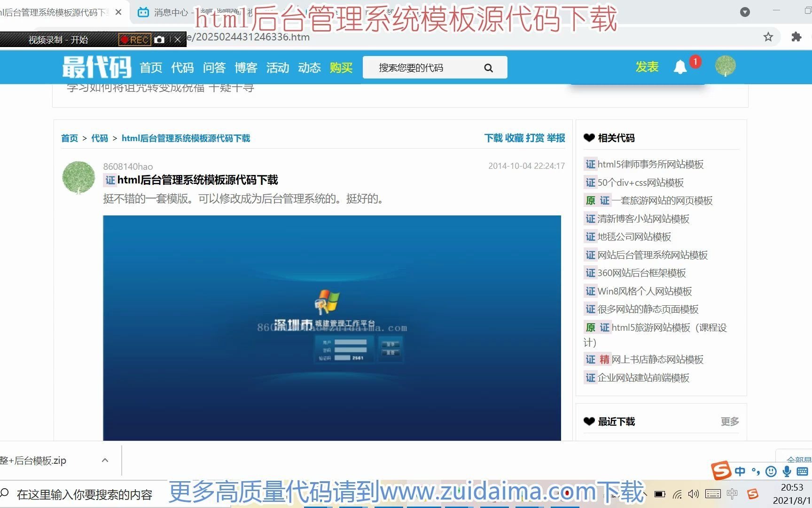This screenshot has height=508, width=812.
Task: Open 活动 in navigation bar
Action: (278, 68)
